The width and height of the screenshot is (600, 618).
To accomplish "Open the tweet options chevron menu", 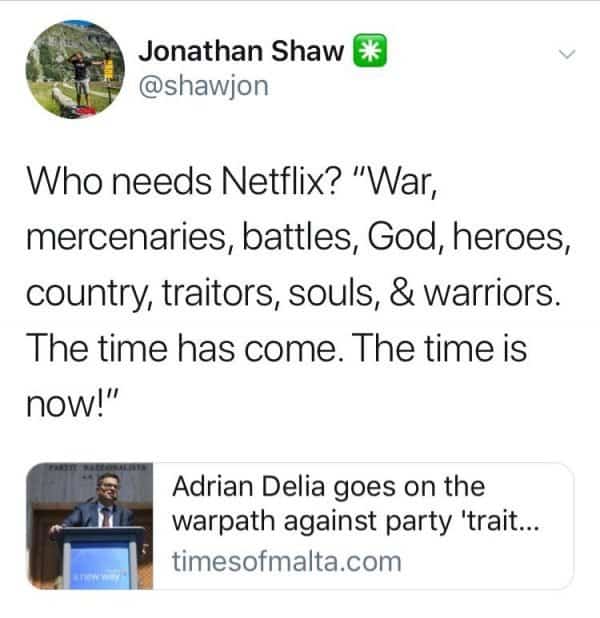I will (567, 54).
